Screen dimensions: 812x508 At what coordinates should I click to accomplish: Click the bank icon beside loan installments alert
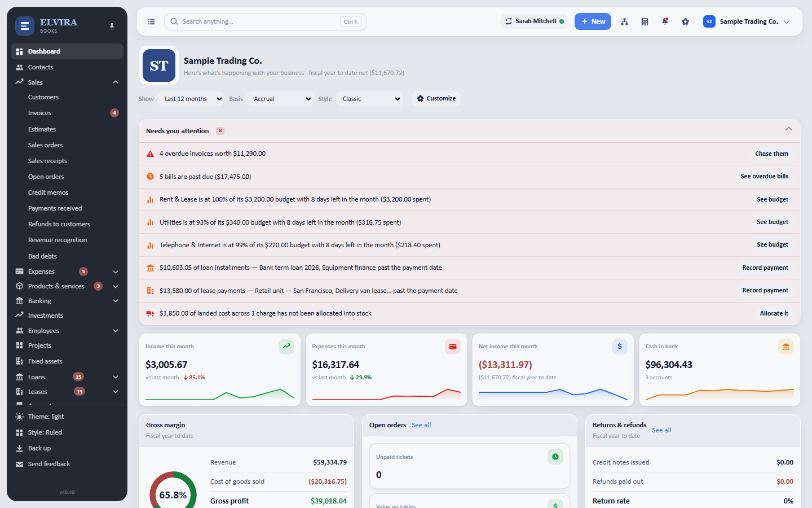tap(150, 268)
